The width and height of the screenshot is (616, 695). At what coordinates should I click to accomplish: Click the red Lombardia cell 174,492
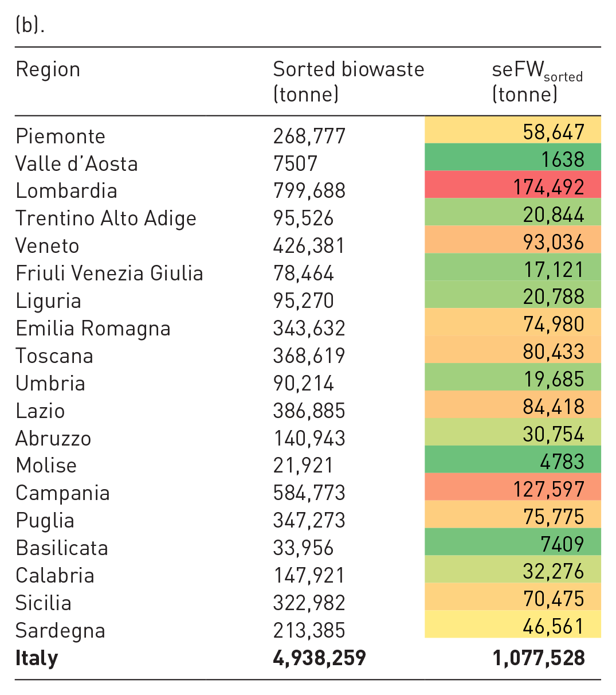(513, 185)
